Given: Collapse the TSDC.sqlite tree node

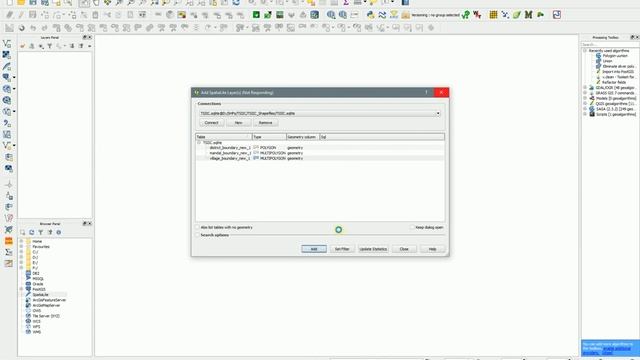Looking at the screenshot, I should click(199, 142).
